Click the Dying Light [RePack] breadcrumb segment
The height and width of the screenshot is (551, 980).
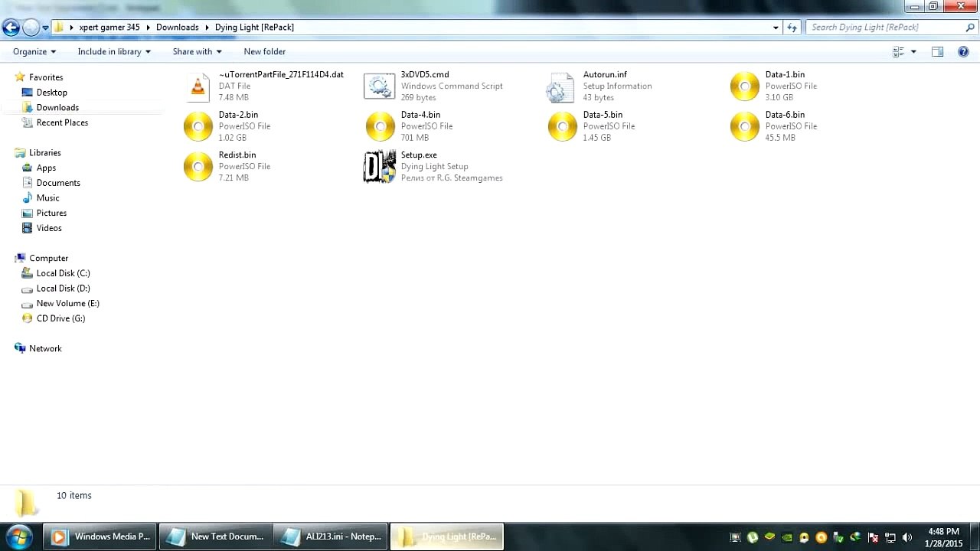(254, 28)
